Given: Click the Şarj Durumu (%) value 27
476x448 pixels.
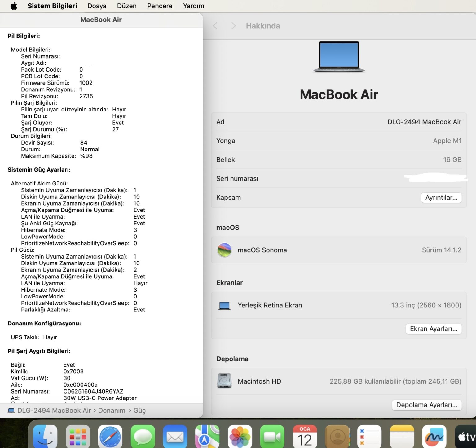Looking at the screenshot, I should (116, 129).
